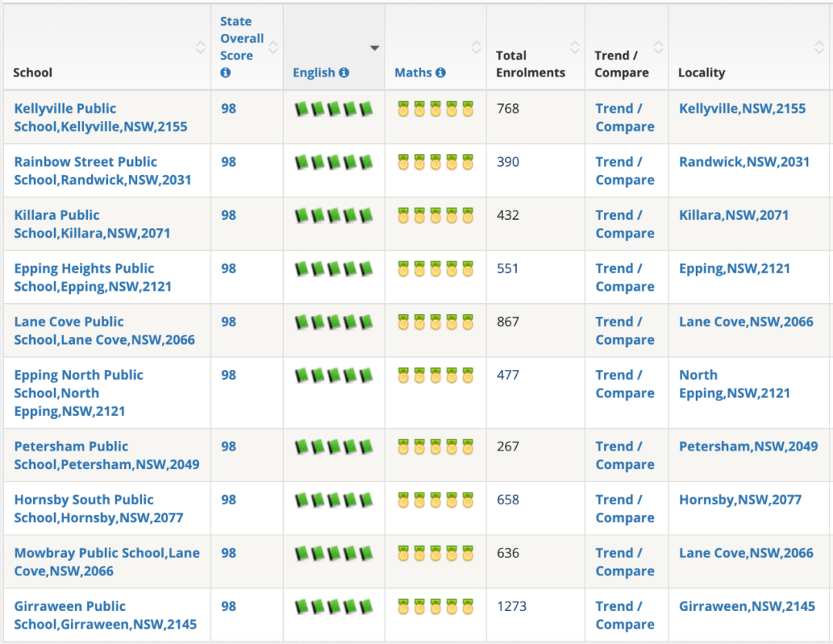Click locality Hornsby,NSW,2077
The height and width of the screenshot is (644, 833).
pos(740,500)
